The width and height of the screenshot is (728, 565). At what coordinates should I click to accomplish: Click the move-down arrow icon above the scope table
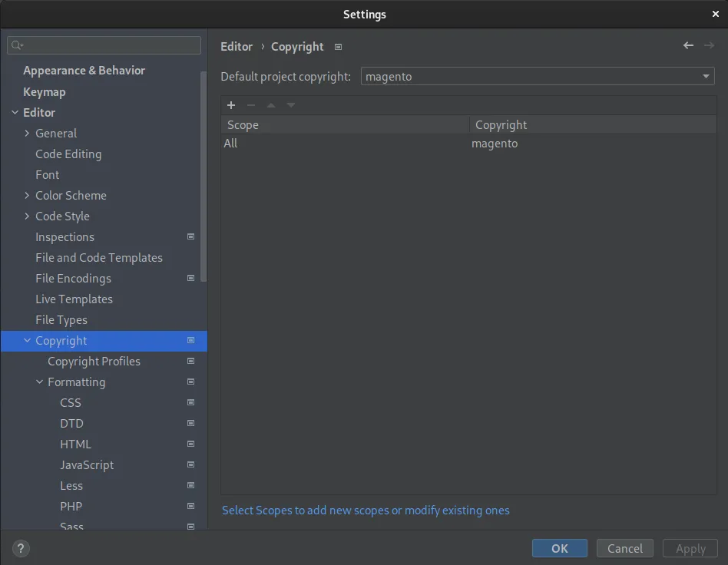coord(290,105)
